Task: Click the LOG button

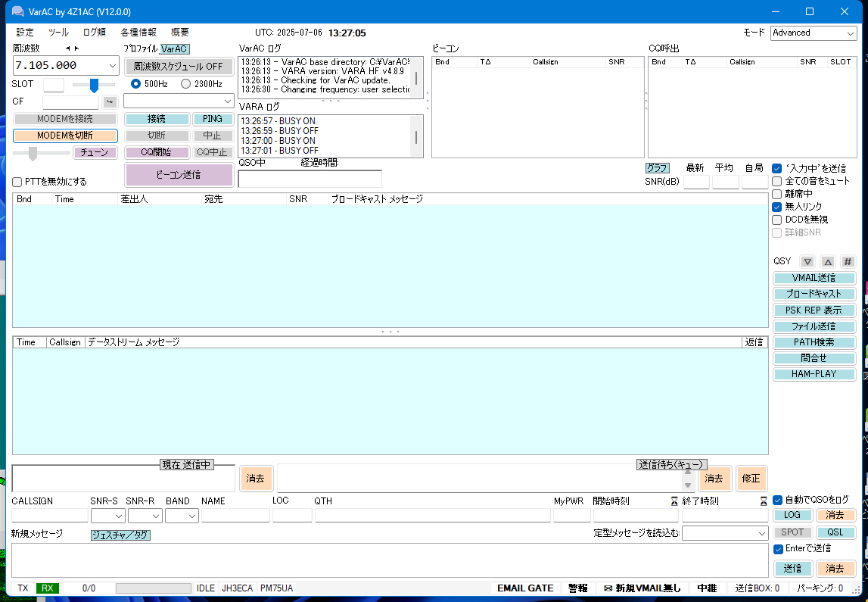Action: tap(792, 515)
